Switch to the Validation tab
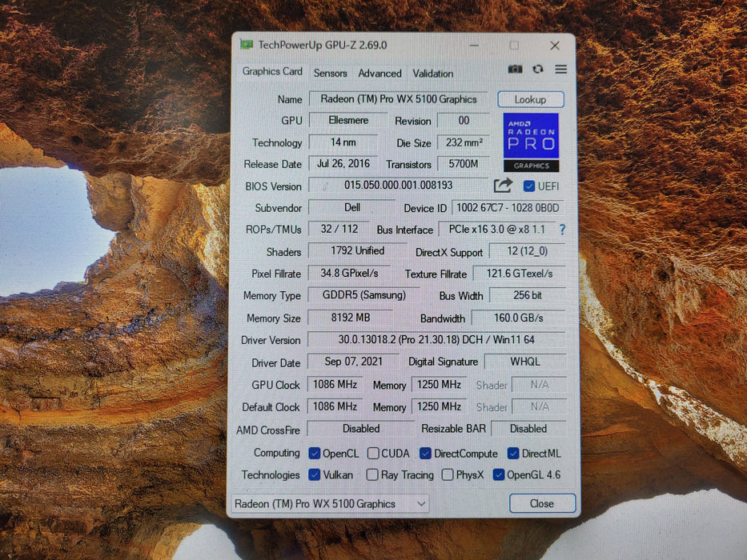 (x=432, y=74)
